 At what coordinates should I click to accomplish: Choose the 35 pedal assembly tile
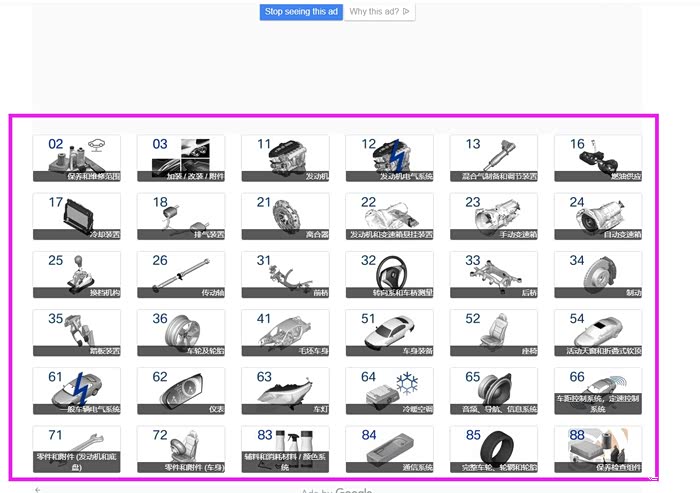(x=77, y=333)
